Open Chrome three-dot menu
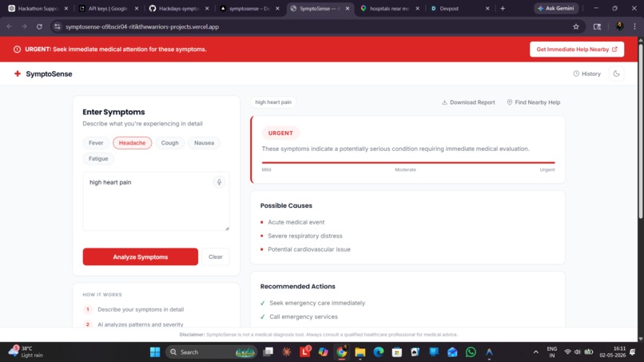This screenshot has height=362, width=644. point(634,26)
